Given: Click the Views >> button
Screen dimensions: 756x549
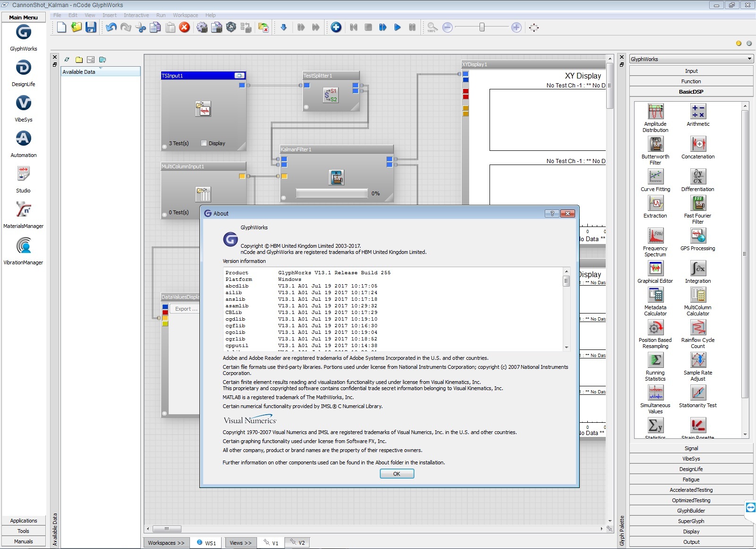Looking at the screenshot, I should [x=241, y=543].
